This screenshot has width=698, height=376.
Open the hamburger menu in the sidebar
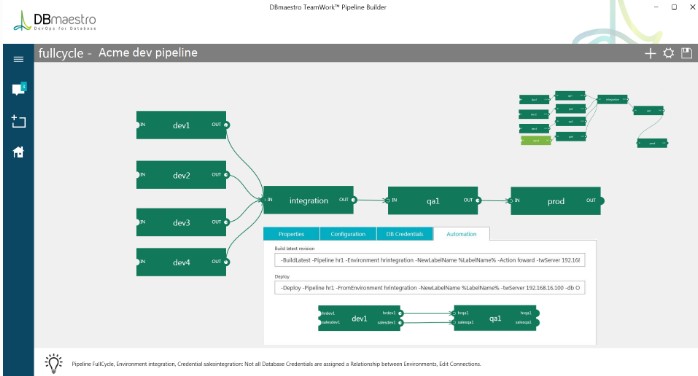[18, 59]
